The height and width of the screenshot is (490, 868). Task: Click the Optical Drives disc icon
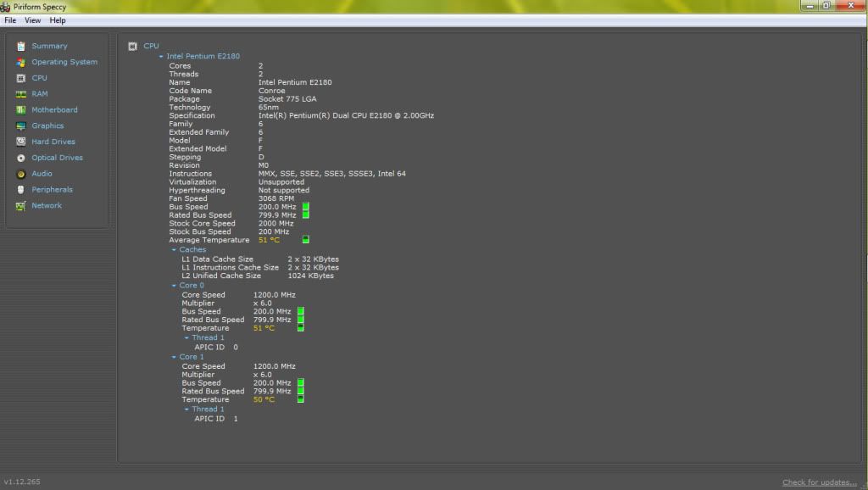(x=21, y=158)
